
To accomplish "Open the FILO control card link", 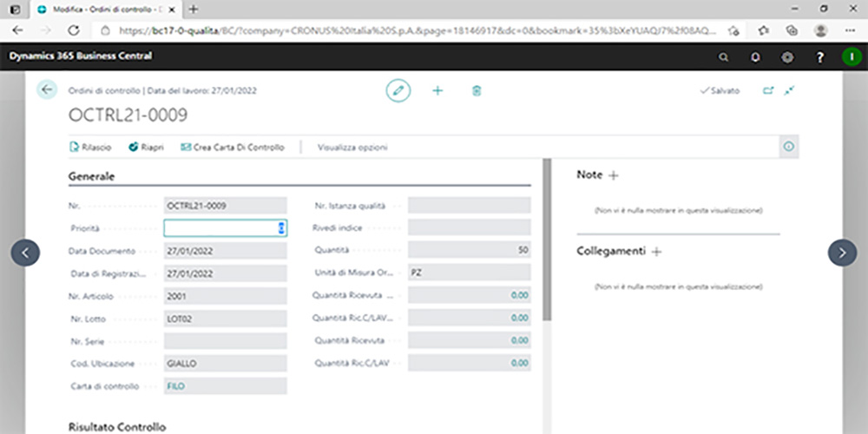I will point(176,386).
